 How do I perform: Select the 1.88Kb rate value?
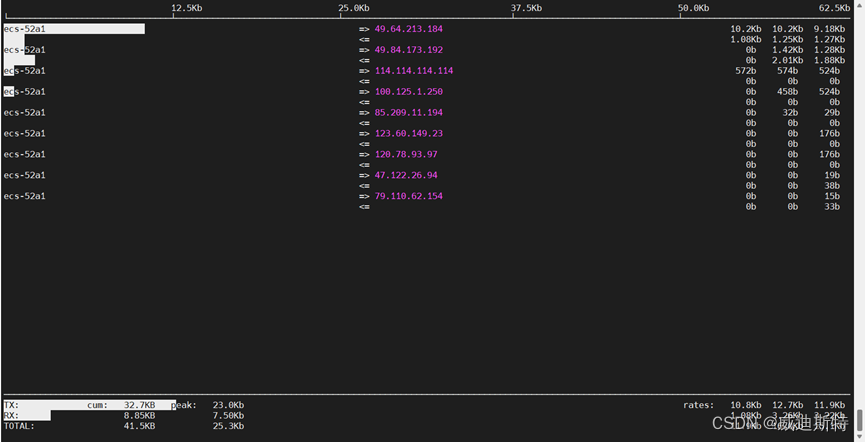(829, 60)
